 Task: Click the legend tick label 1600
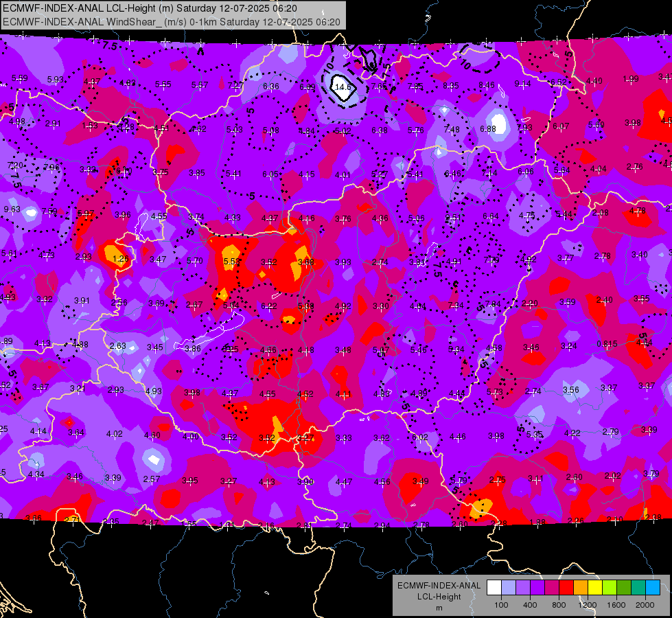tap(616, 605)
